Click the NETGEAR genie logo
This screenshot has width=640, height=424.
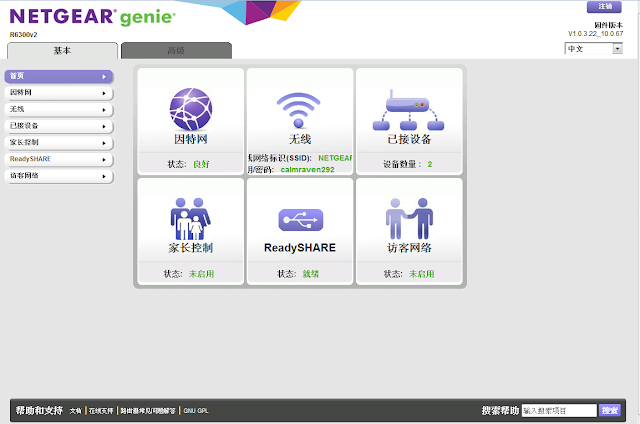tap(93, 17)
